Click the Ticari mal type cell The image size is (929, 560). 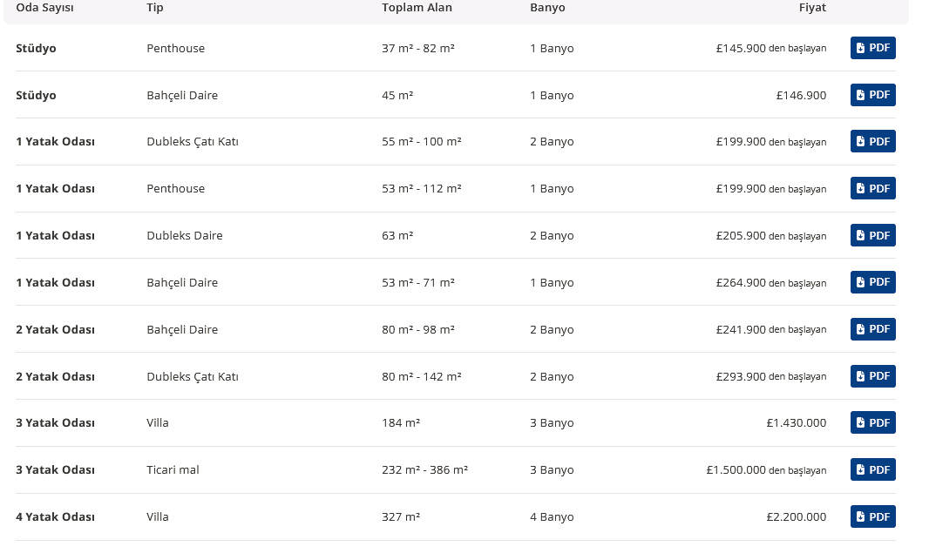coord(173,469)
